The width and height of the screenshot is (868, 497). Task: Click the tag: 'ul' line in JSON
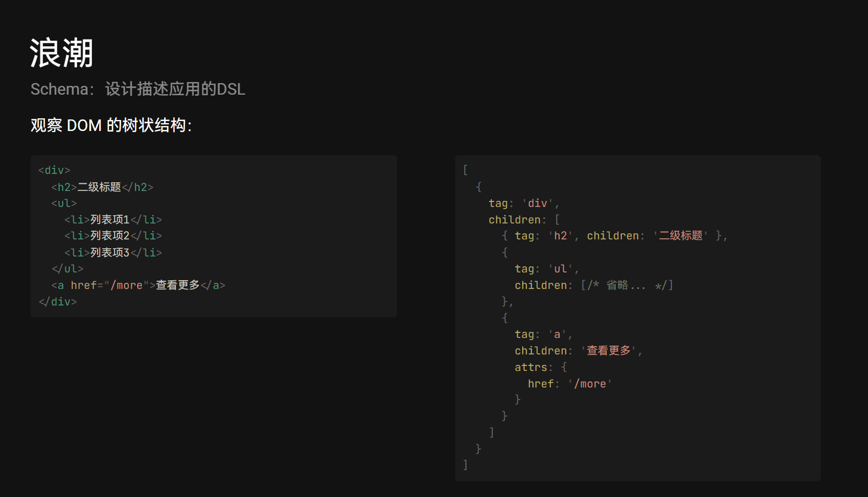click(546, 269)
